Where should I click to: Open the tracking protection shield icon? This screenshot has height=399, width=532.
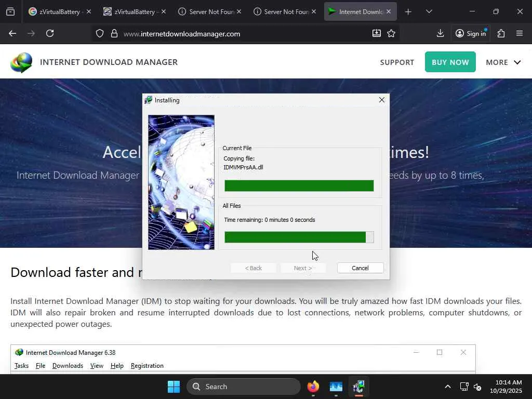(x=99, y=34)
